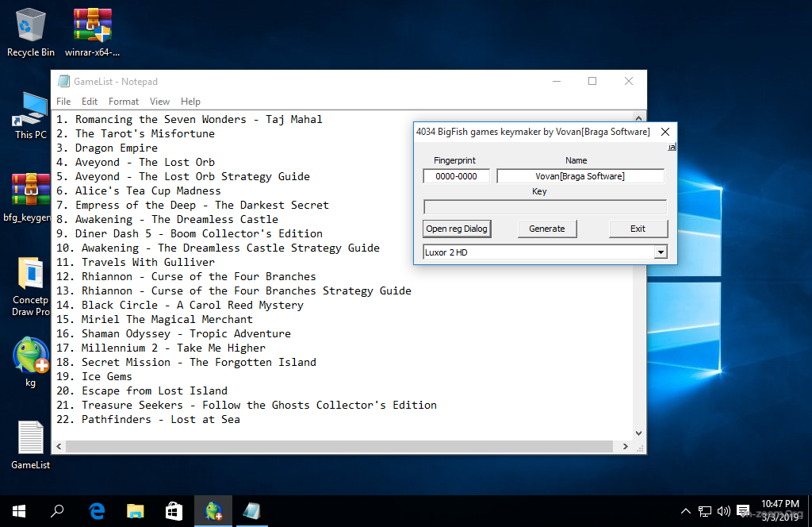Open the View menu in Notepad
This screenshot has height=527, width=812.
click(159, 102)
